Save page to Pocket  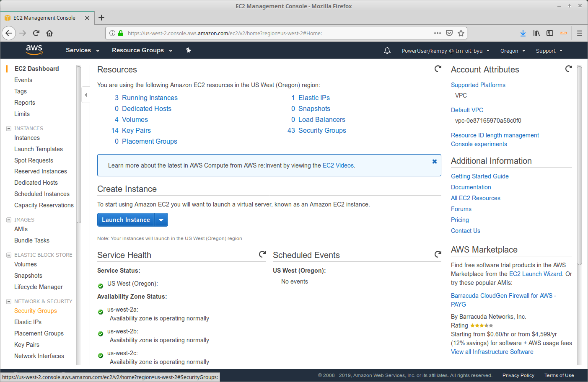tap(449, 33)
